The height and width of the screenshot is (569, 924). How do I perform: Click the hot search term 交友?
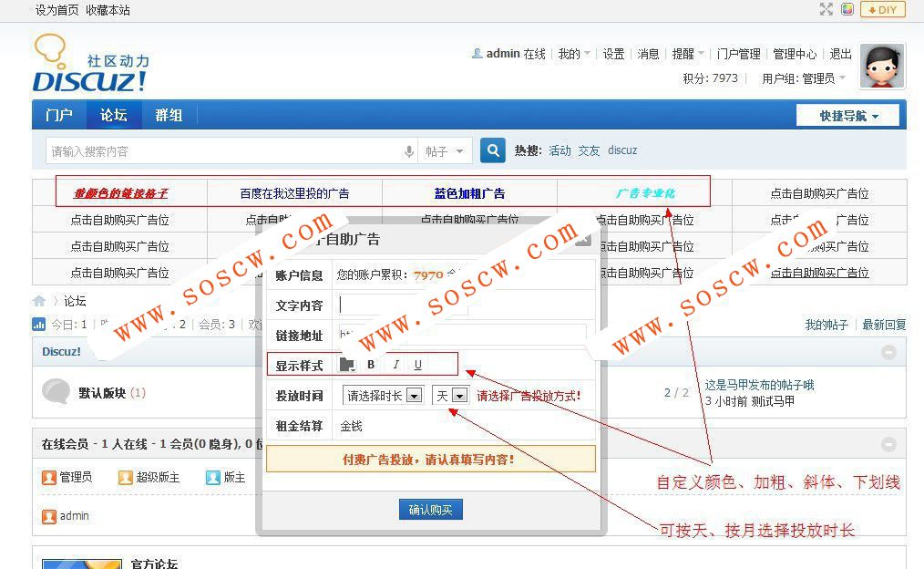pos(589,150)
